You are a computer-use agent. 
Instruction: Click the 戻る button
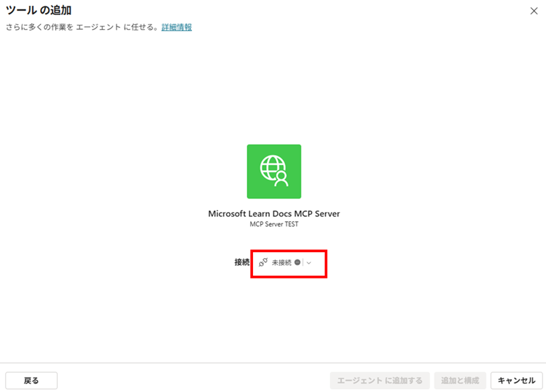click(31, 380)
